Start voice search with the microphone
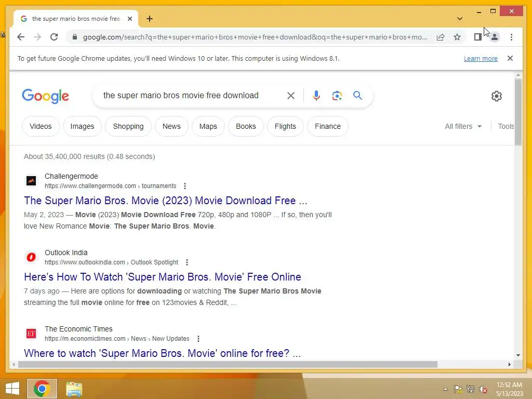532x399 pixels. [x=316, y=96]
